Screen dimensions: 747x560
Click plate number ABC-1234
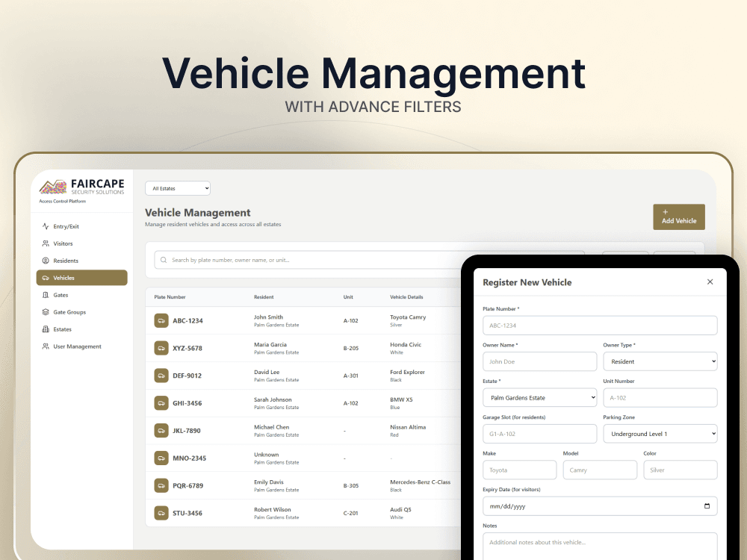coord(187,320)
